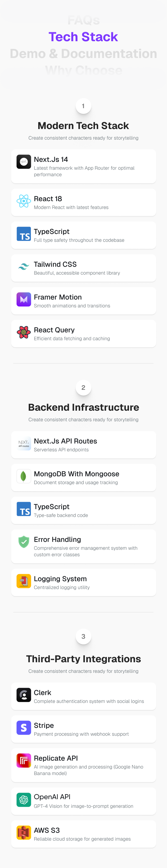Switch to the Demo & Documentation tab
The width and height of the screenshot is (167, 868).
coord(83,54)
